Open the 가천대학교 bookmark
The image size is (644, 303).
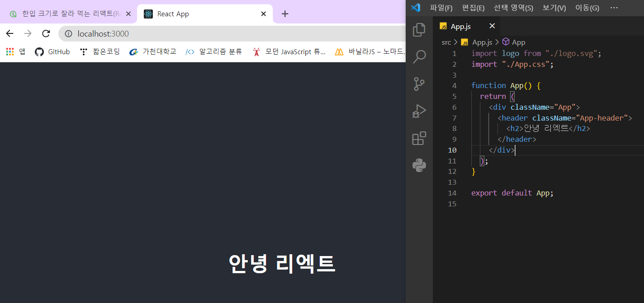pos(152,52)
